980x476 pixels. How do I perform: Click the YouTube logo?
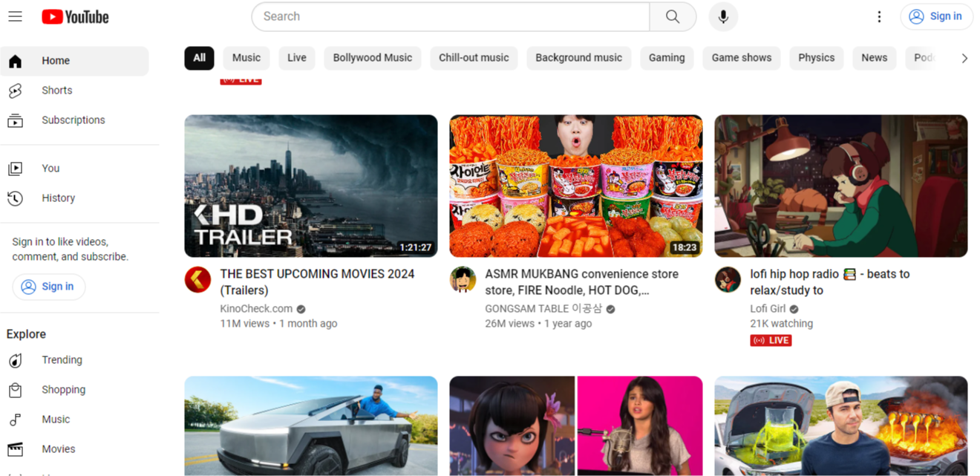[75, 17]
